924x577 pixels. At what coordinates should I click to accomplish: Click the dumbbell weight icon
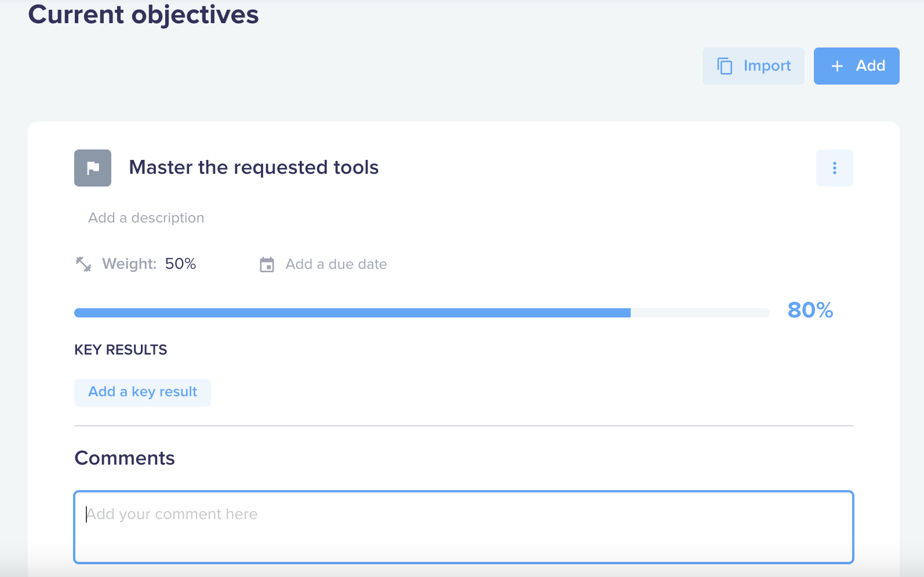83,264
